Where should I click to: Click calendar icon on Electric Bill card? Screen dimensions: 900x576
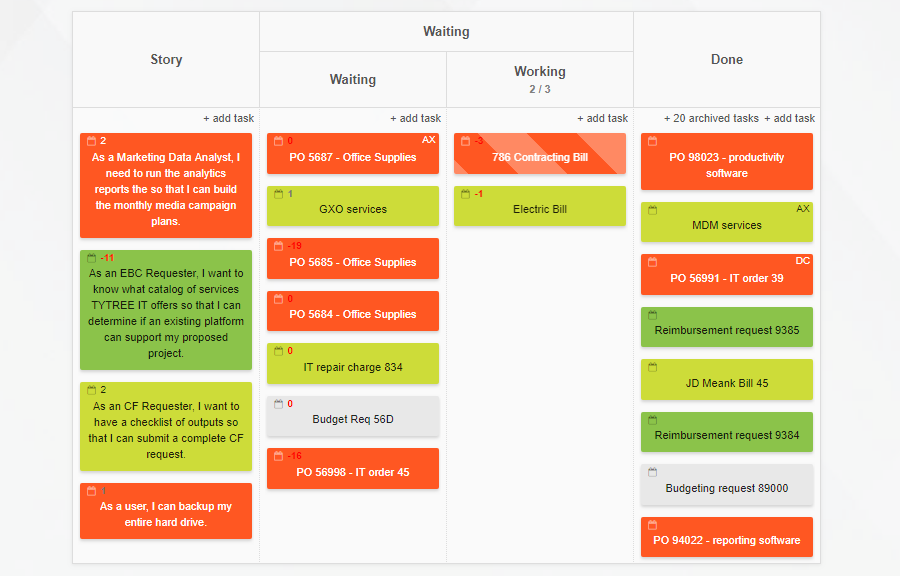465,194
